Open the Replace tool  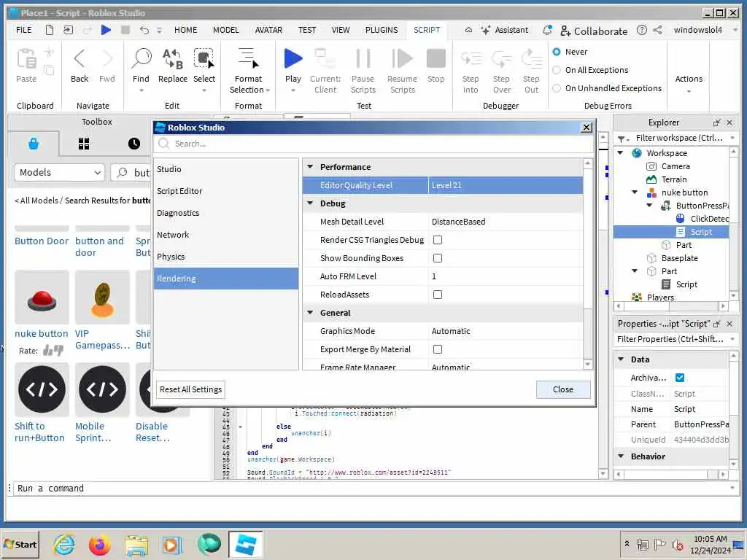click(x=172, y=66)
